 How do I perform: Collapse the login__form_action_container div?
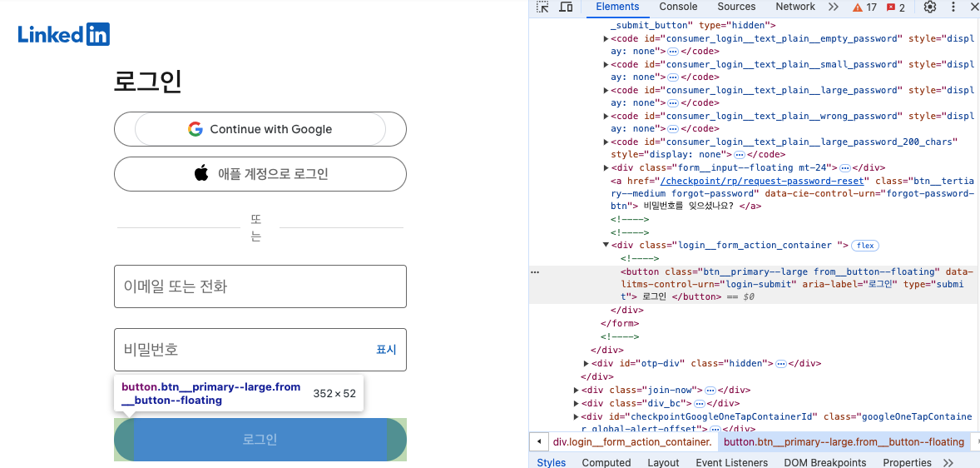606,246
